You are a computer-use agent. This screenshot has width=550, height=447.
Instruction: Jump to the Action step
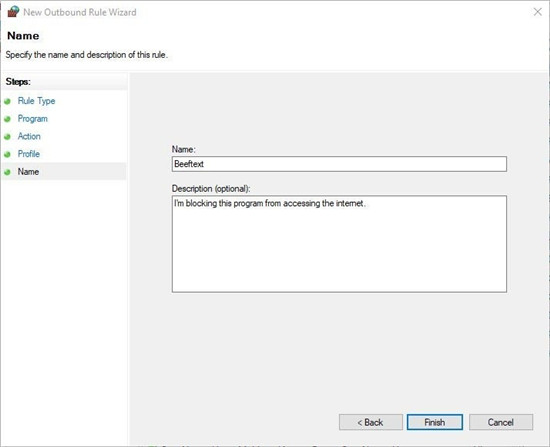(29, 136)
